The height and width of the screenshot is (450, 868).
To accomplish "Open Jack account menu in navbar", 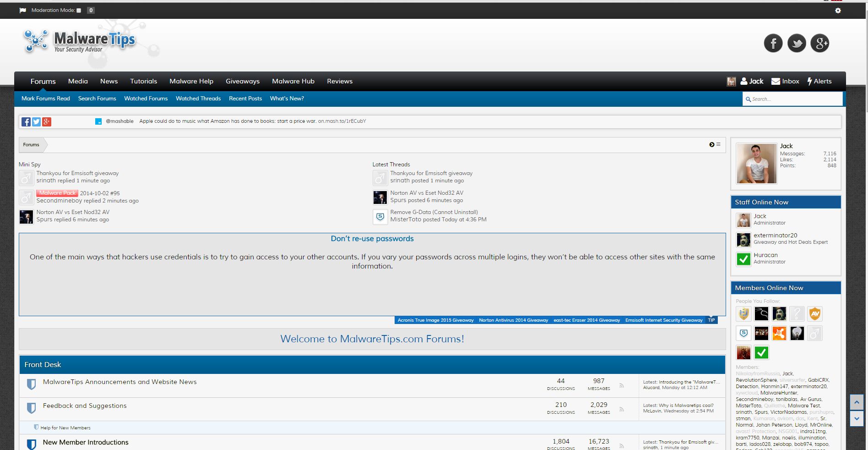I will (752, 81).
